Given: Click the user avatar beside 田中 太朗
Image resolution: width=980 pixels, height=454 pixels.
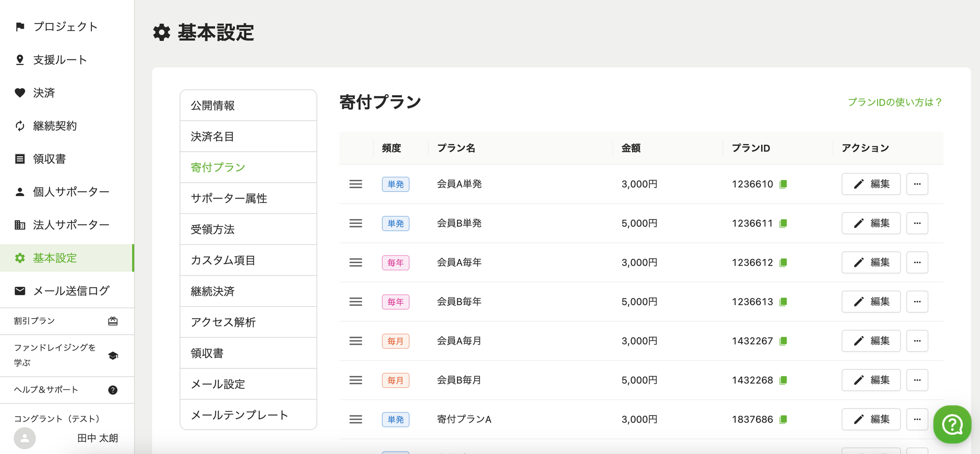Looking at the screenshot, I should 25,438.
